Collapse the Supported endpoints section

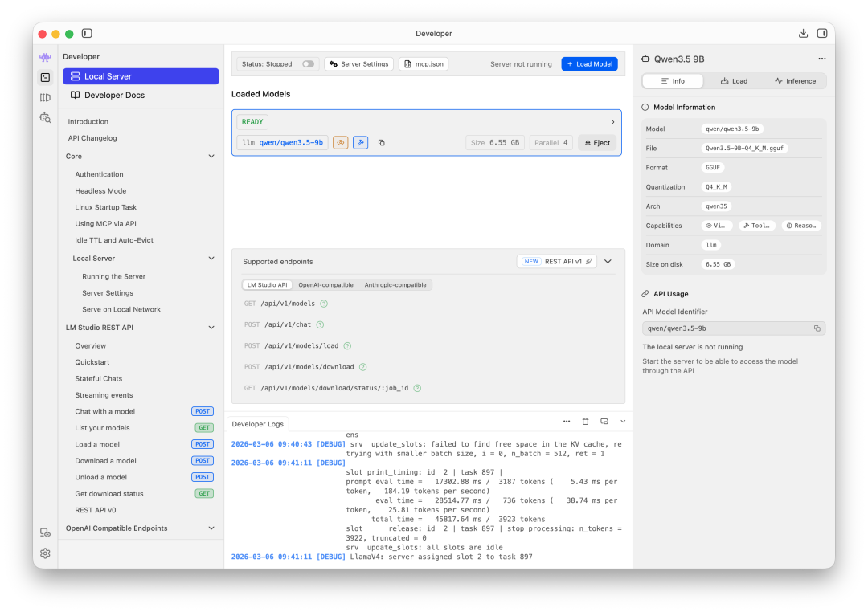coord(608,261)
